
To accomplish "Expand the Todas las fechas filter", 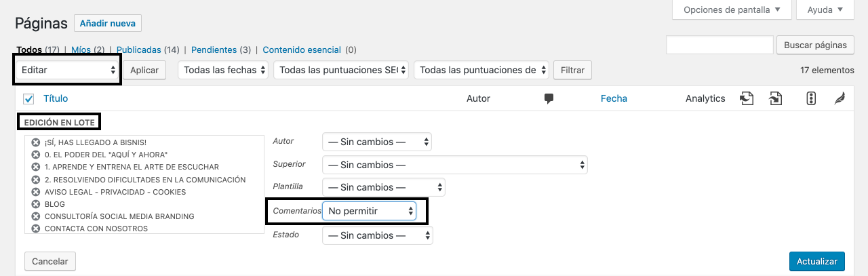I will click(x=223, y=70).
